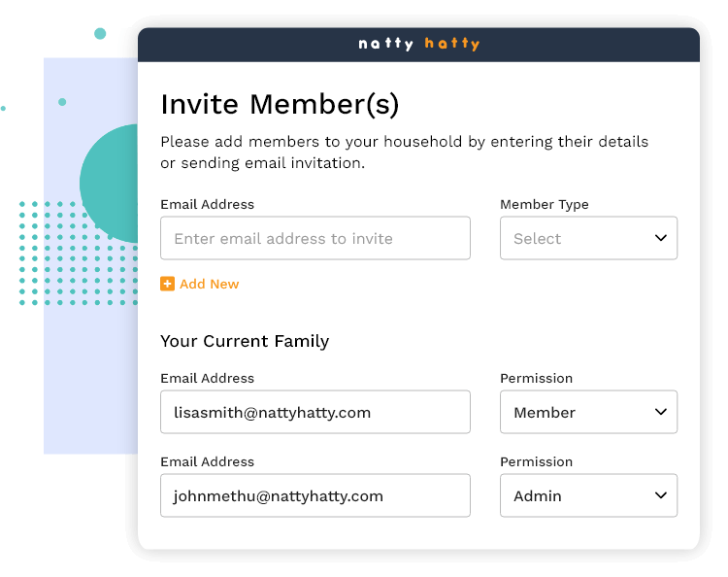Image resolution: width=728 pixels, height=577 pixels.
Task: Expand the permission dropdown showing Member
Action: point(588,412)
